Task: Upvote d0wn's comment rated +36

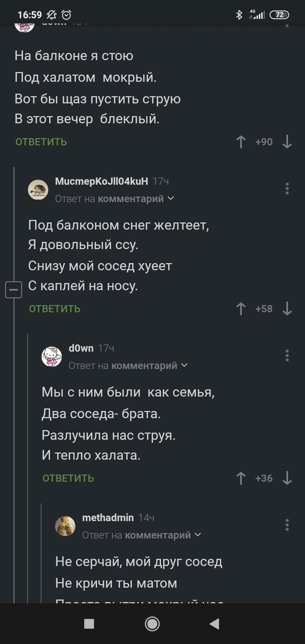Action: pos(241,478)
